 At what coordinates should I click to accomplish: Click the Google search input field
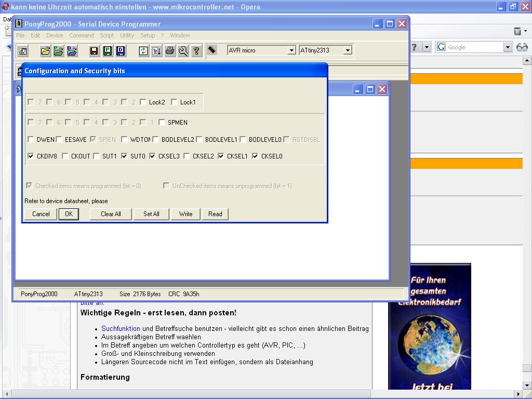click(x=474, y=47)
